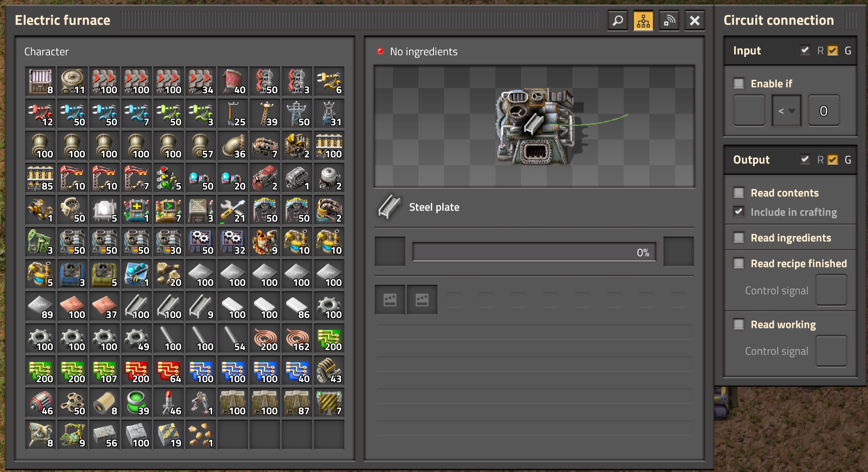Toggle the Output green wire checkbox
868x472 pixels.
click(833, 160)
